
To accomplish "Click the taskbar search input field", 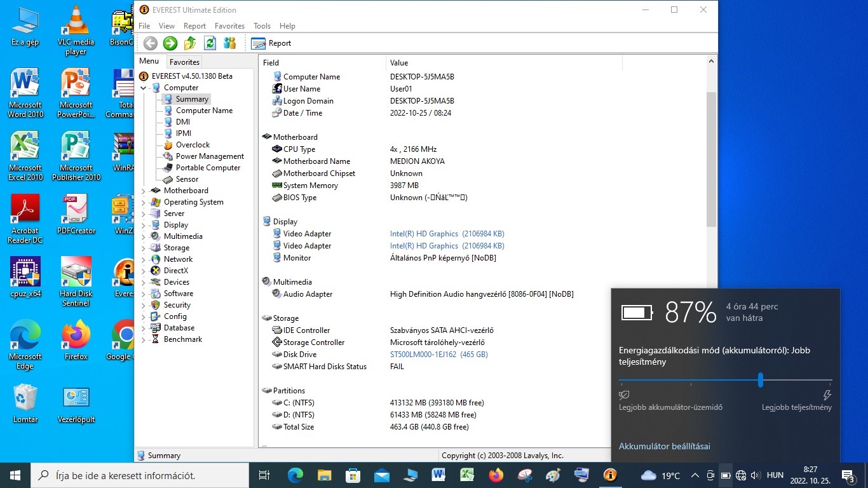I will 140,475.
